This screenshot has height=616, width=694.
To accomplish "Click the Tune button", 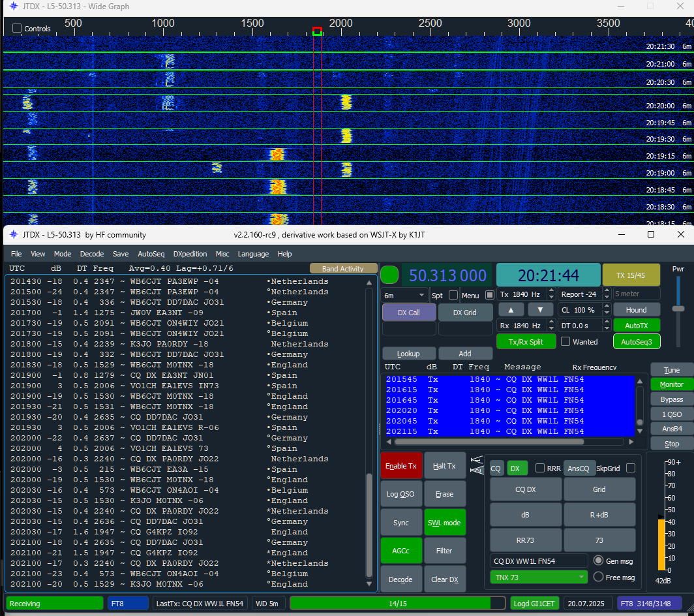I will [x=671, y=370].
